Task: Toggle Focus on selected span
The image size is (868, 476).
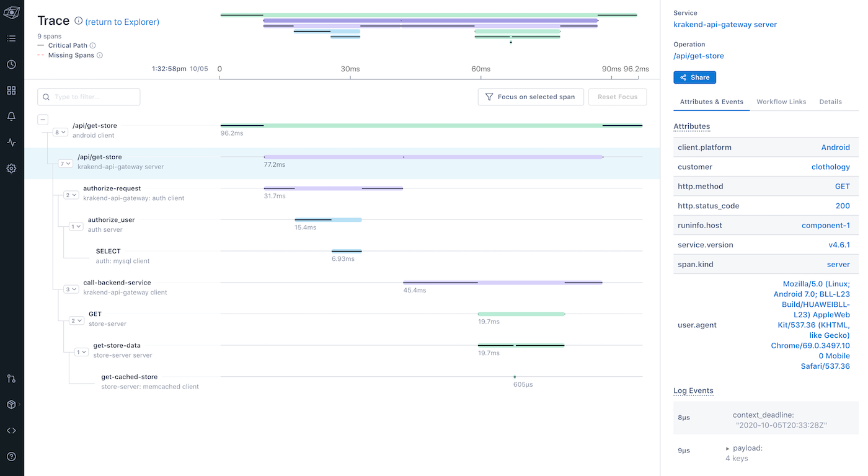Action: (x=531, y=97)
